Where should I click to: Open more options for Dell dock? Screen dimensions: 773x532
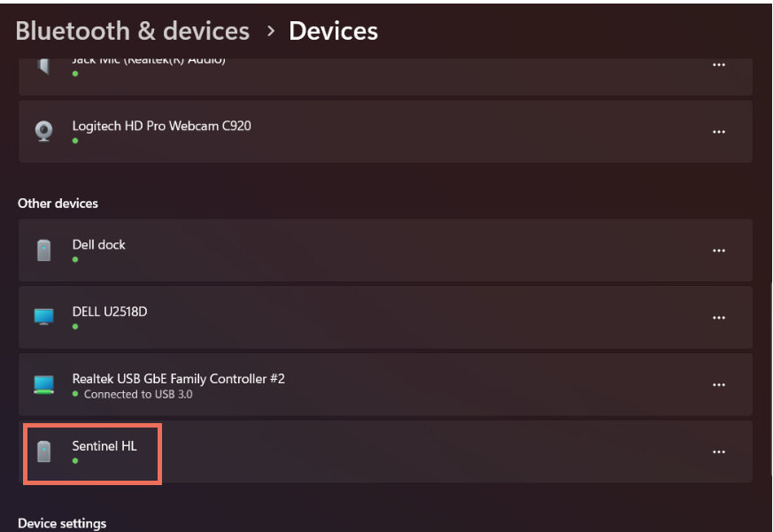[x=719, y=251]
